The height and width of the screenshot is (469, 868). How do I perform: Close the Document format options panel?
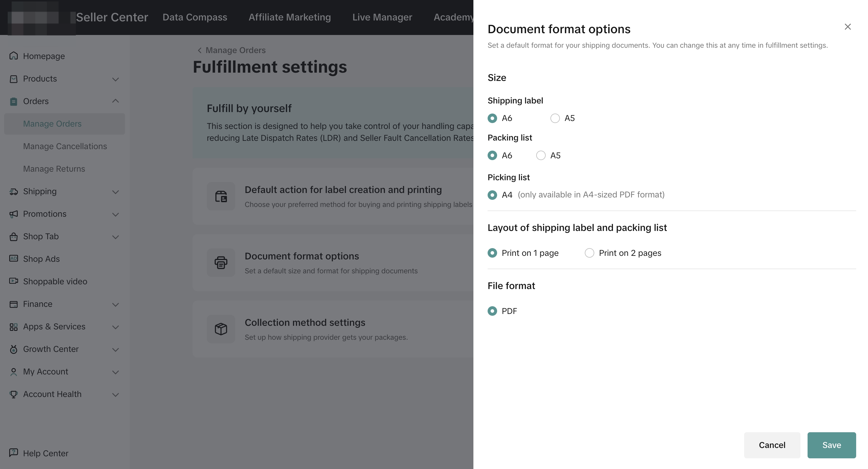pyautogui.click(x=848, y=27)
